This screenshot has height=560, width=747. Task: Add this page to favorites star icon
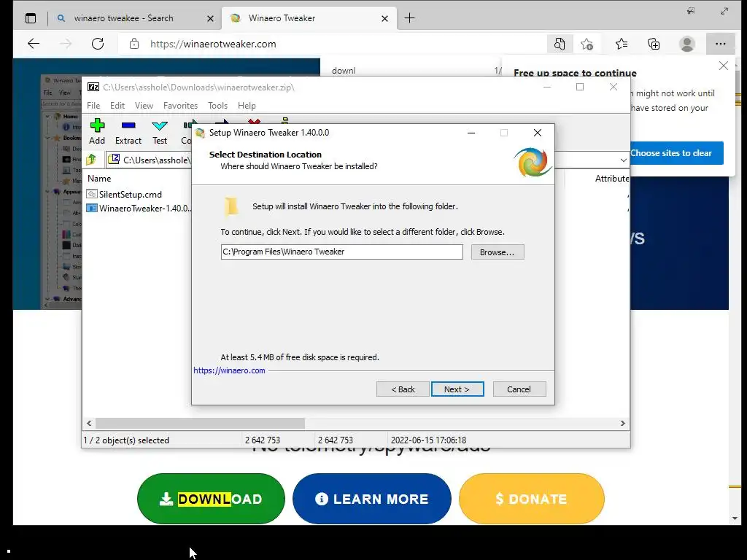coord(587,44)
